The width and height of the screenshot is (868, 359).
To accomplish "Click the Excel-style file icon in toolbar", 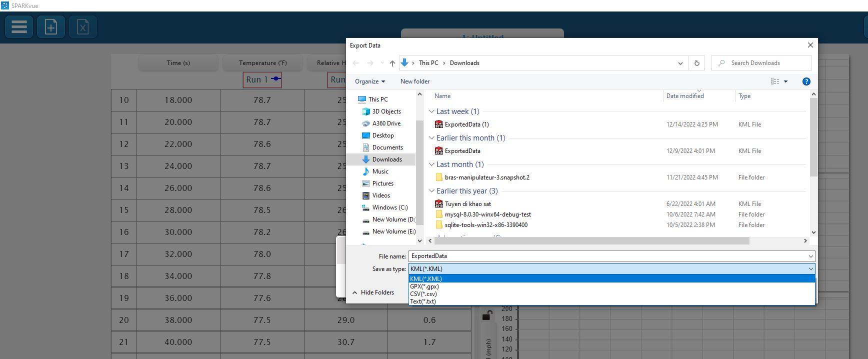I will [82, 26].
